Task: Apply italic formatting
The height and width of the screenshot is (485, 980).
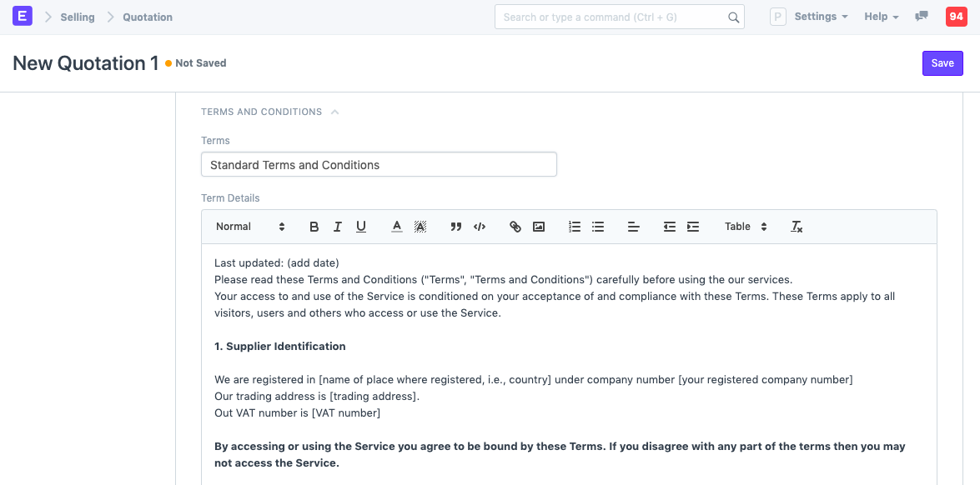Action: 337,226
